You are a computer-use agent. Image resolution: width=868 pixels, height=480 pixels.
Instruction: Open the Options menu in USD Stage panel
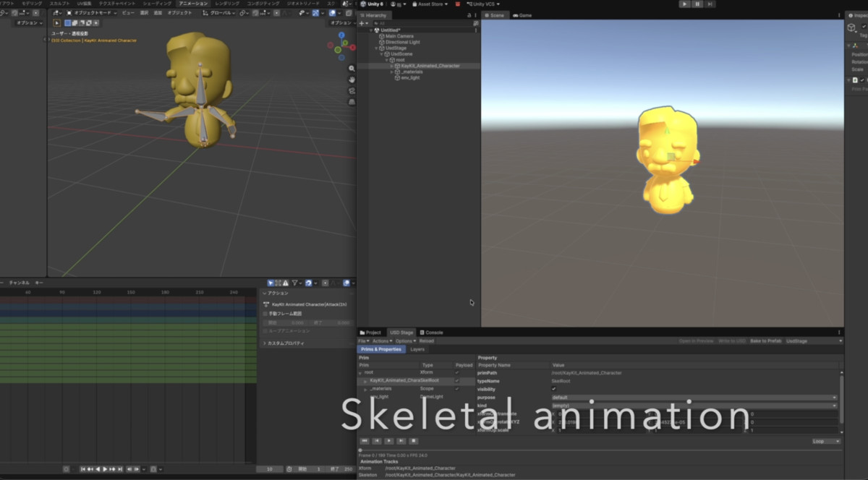[406, 341]
